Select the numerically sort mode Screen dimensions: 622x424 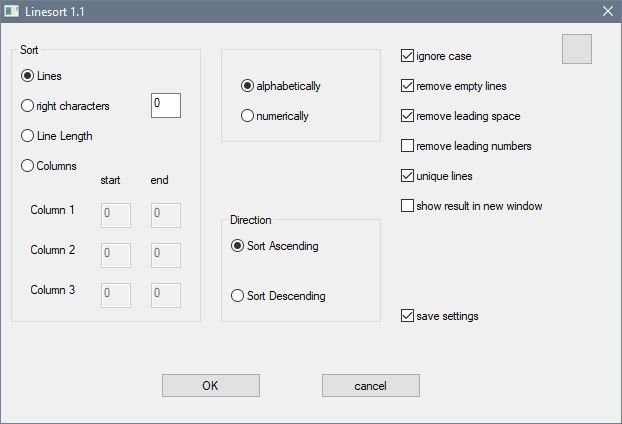[x=275, y=116]
